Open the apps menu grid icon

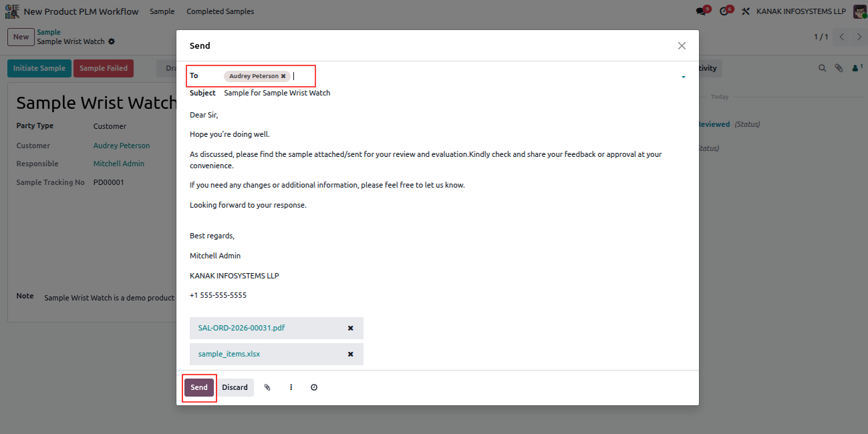pos(12,11)
